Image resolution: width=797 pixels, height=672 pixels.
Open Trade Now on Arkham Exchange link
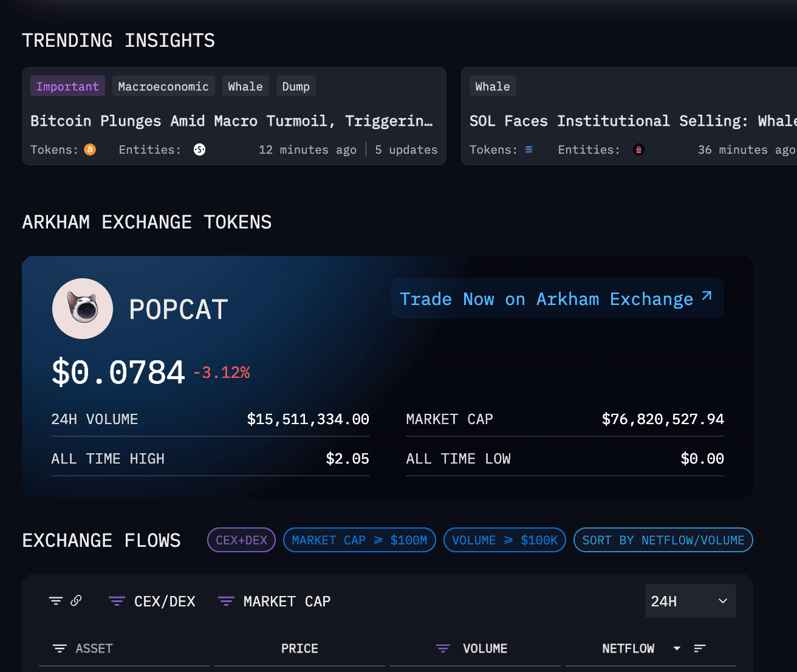click(x=557, y=298)
